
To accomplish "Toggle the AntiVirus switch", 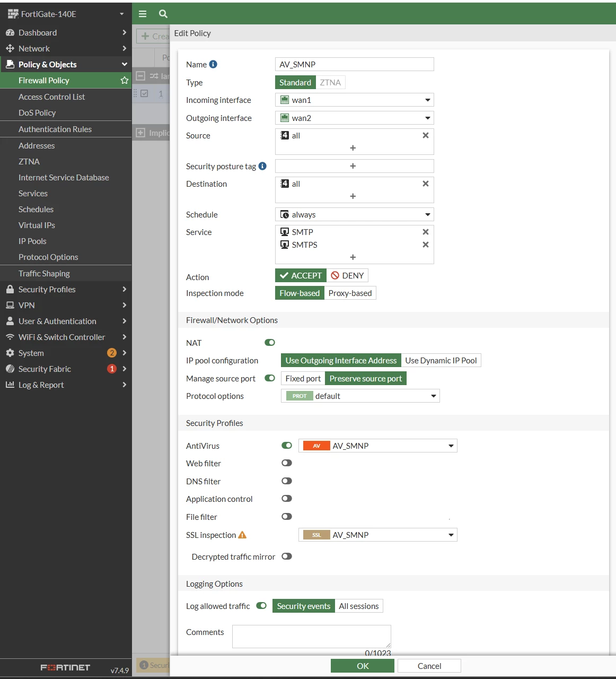I will (x=287, y=446).
